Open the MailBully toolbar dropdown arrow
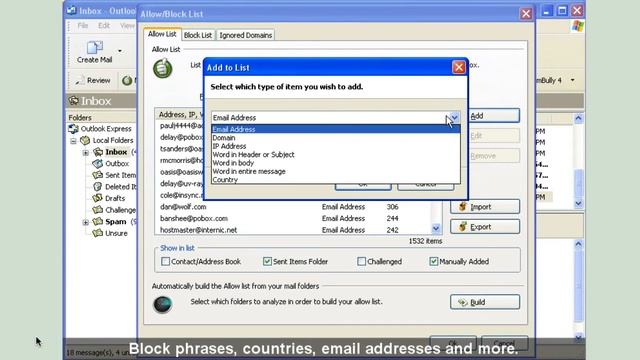This screenshot has height=360, width=640. pyautogui.click(x=573, y=80)
